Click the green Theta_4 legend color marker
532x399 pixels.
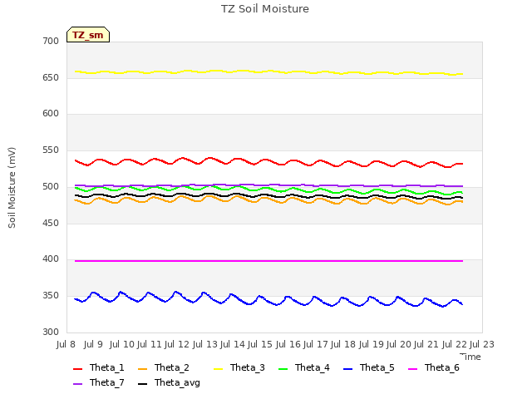point(283,369)
